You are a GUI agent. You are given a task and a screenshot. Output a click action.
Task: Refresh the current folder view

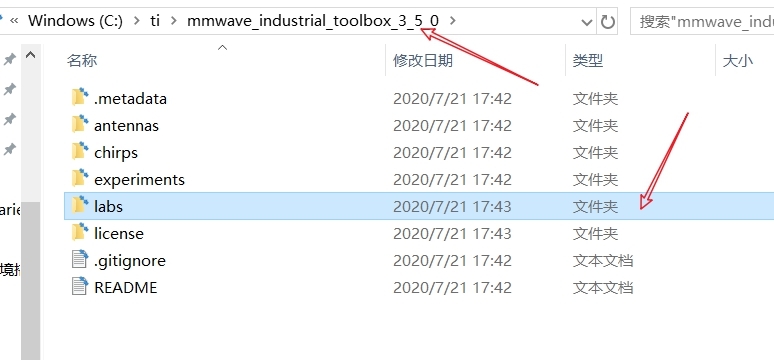tap(608, 22)
